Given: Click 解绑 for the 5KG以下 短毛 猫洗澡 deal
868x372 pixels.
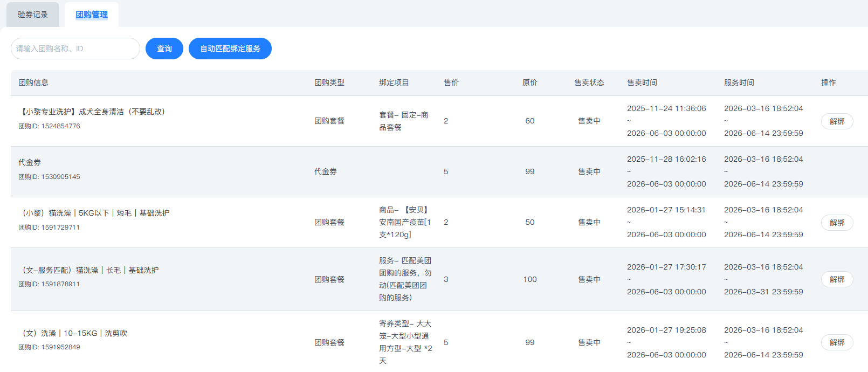Looking at the screenshot, I should point(837,223).
